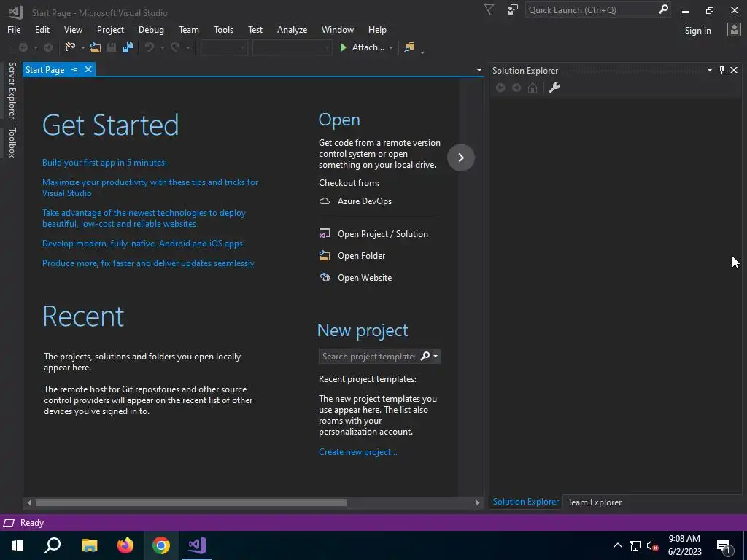
Task: Expand the New Project button dropdown arrow
Action: click(83, 47)
